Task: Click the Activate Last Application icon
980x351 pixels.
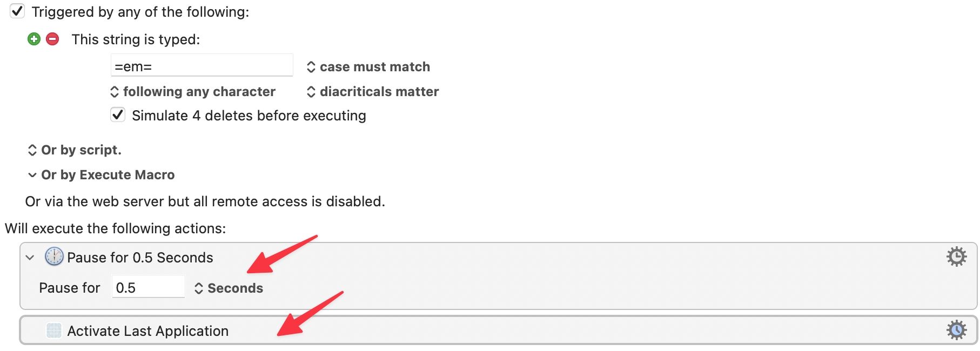Action: tap(54, 330)
